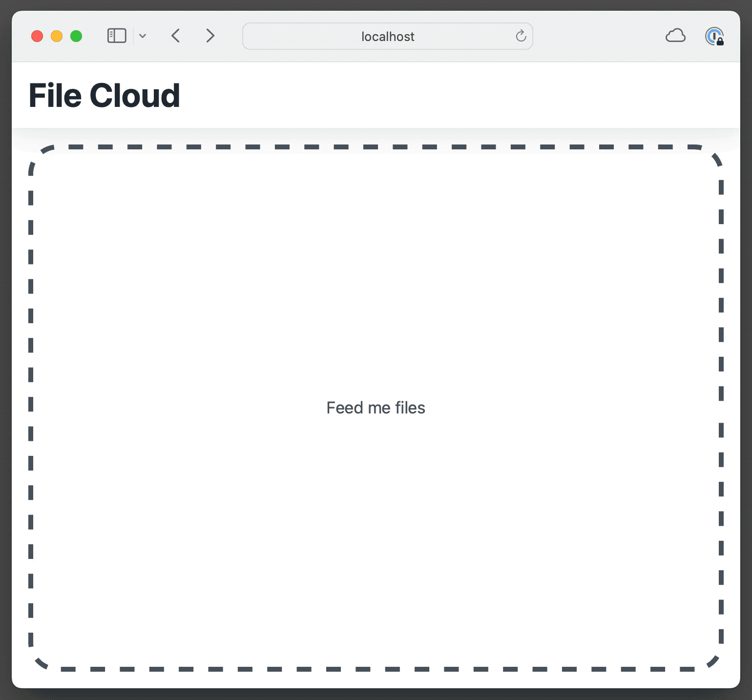This screenshot has height=700, width=752.
Task: Navigate forward a page
Action: [210, 36]
